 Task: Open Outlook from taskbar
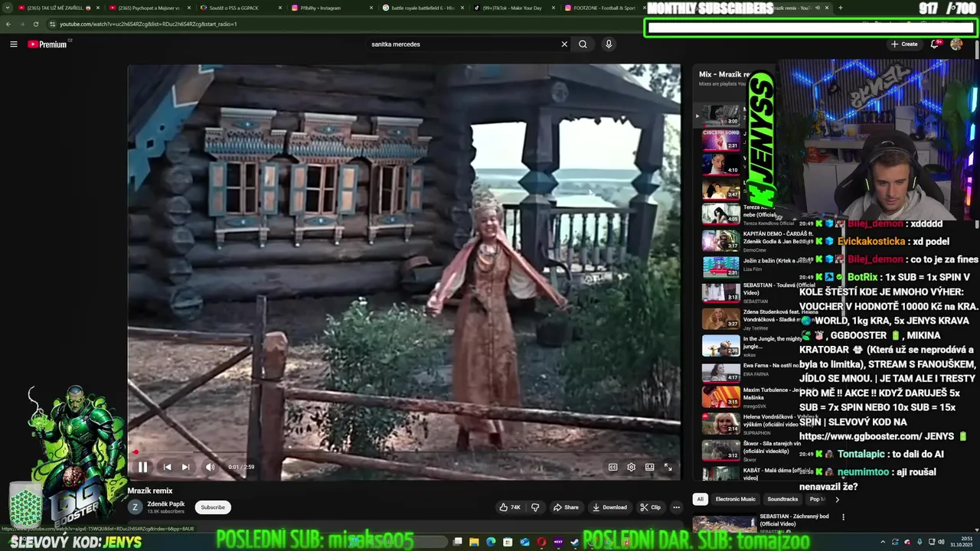[x=524, y=543]
